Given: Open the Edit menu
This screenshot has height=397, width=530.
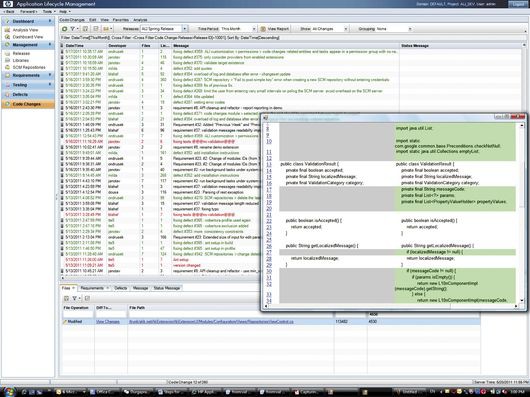Looking at the screenshot, I should (93, 20).
